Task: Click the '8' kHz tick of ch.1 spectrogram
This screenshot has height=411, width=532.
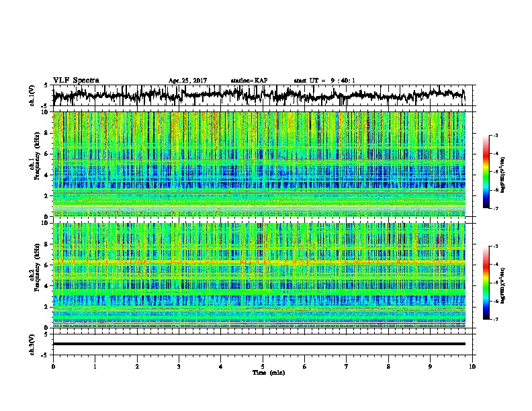Action: coord(48,133)
